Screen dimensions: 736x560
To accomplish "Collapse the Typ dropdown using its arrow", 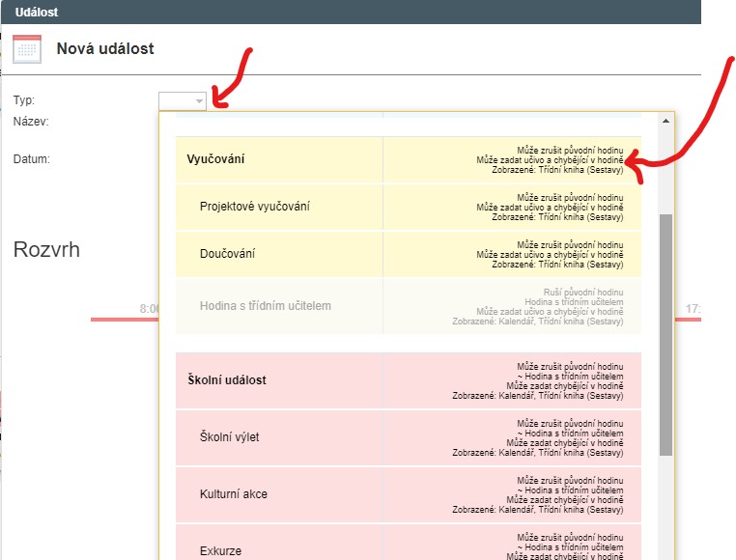I will (199, 100).
